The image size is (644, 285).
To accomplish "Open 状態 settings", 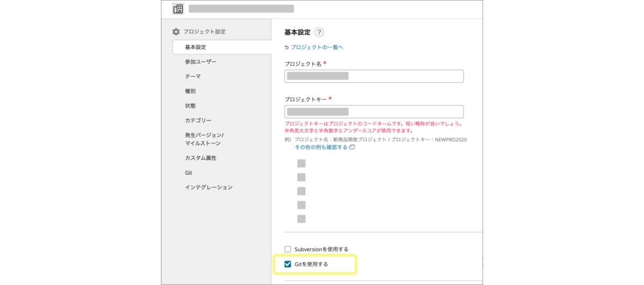I will click(191, 106).
